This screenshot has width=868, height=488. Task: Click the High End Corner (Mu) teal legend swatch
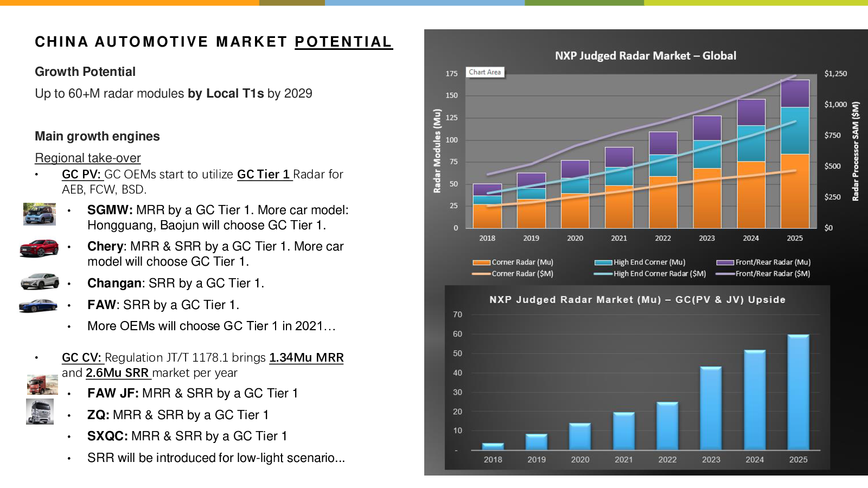click(x=603, y=262)
